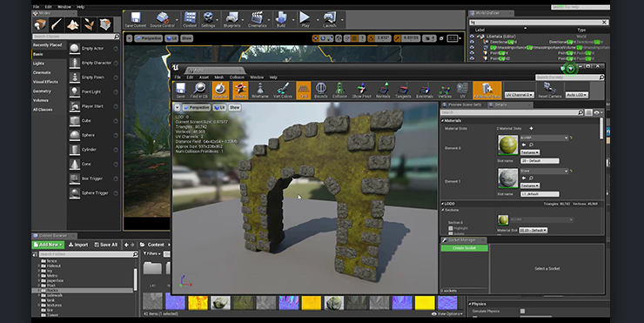This screenshot has height=323, width=644.
Task: Open the Auto LOD dropdown
Action: click(x=577, y=95)
